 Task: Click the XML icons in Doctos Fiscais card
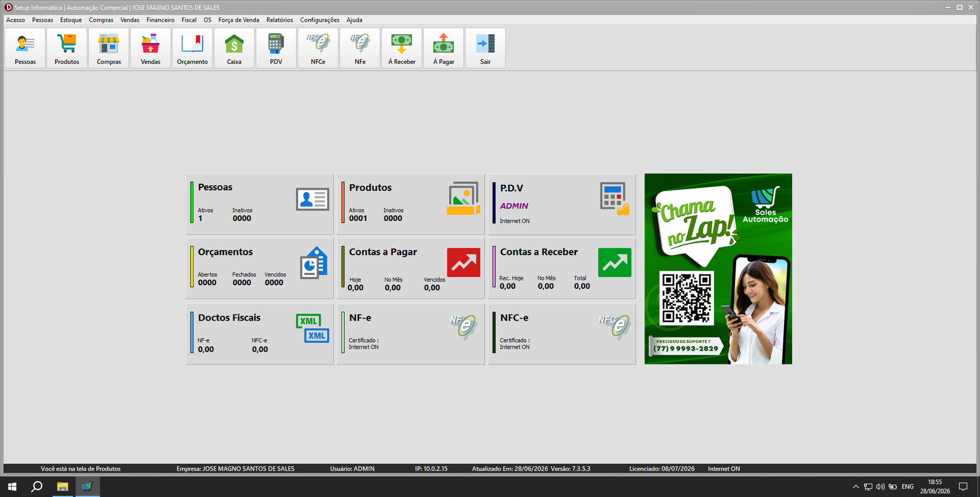point(312,328)
